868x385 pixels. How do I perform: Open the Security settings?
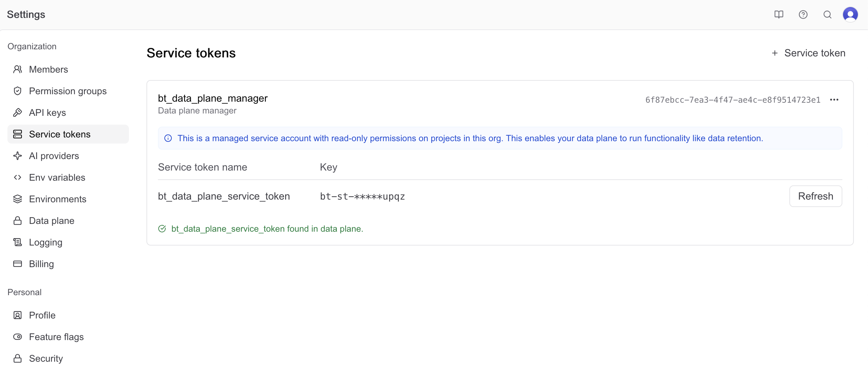point(46,358)
